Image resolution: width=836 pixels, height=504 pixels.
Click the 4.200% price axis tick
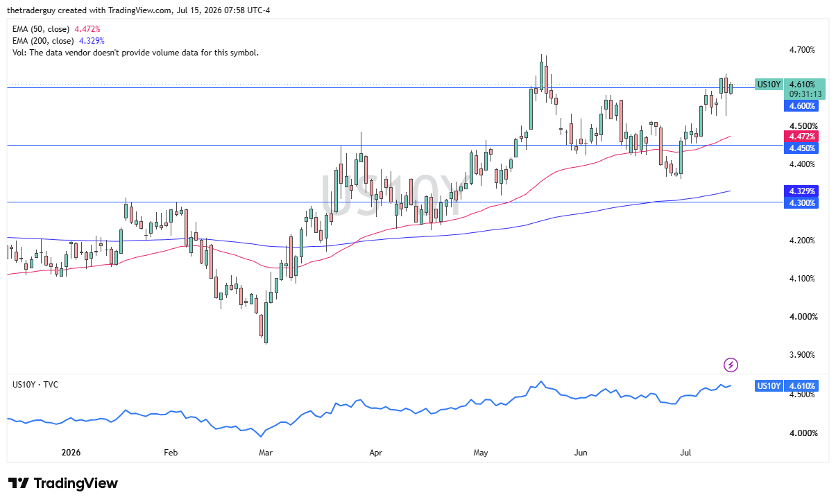point(803,241)
